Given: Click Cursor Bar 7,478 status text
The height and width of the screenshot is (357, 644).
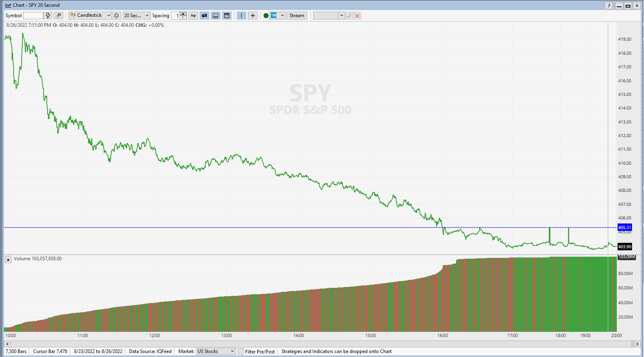Looking at the screenshot, I should 50,351.
